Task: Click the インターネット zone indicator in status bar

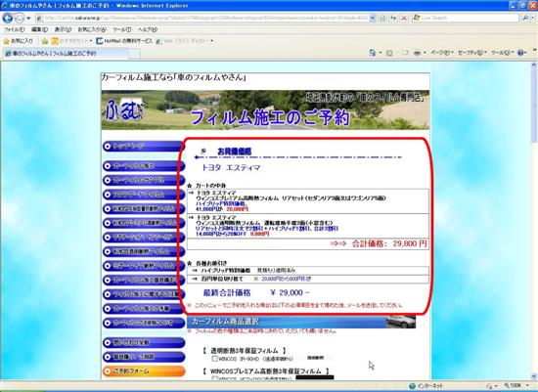Action: point(426,386)
